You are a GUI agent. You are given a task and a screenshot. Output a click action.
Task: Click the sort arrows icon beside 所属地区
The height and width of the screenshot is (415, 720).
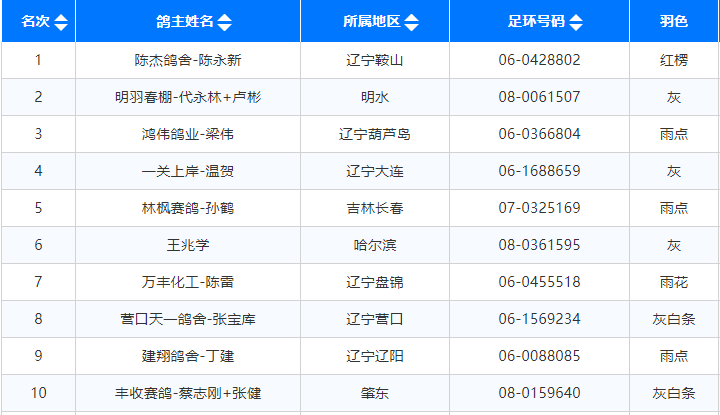coord(413,22)
